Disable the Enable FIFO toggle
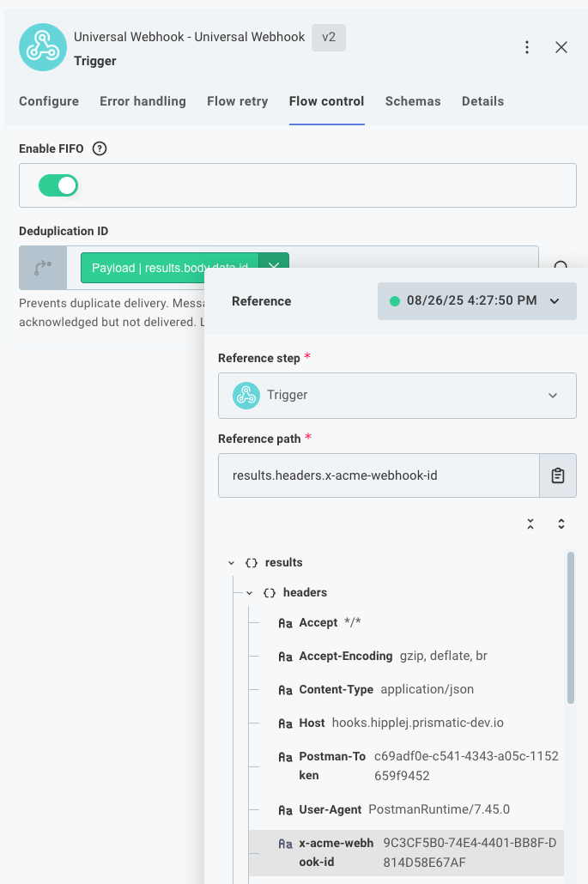588x884 pixels. (58, 185)
